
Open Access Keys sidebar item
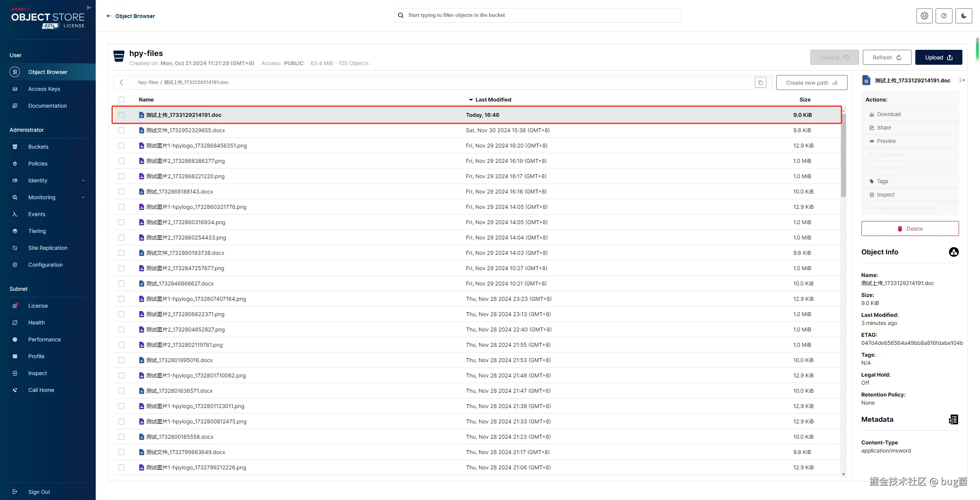pyautogui.click(x=44, y=89)
